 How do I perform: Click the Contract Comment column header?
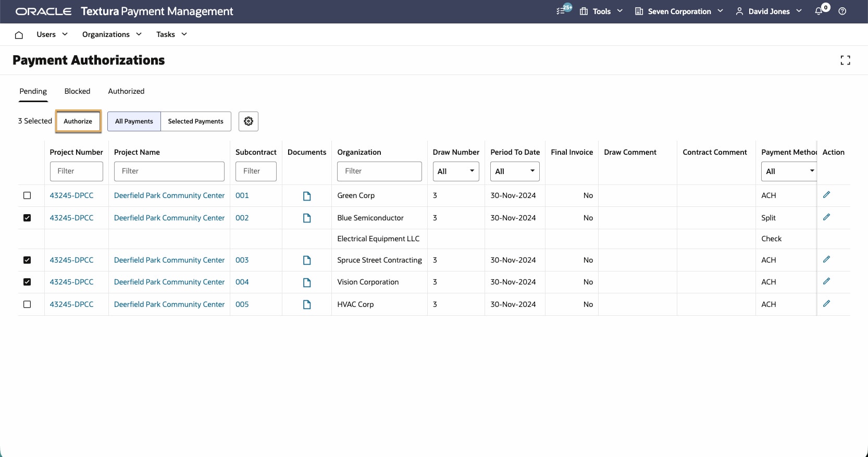coord(715,152)
